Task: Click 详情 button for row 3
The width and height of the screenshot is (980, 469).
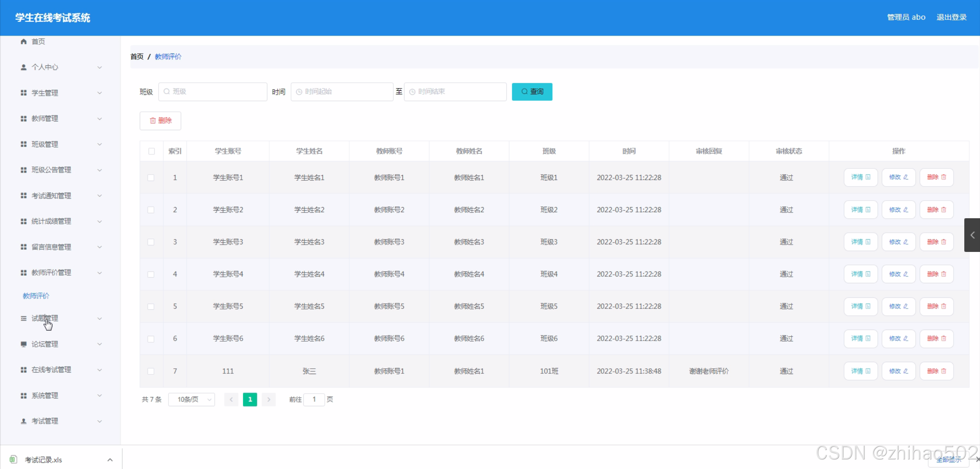Action: (x=860, y=242)
